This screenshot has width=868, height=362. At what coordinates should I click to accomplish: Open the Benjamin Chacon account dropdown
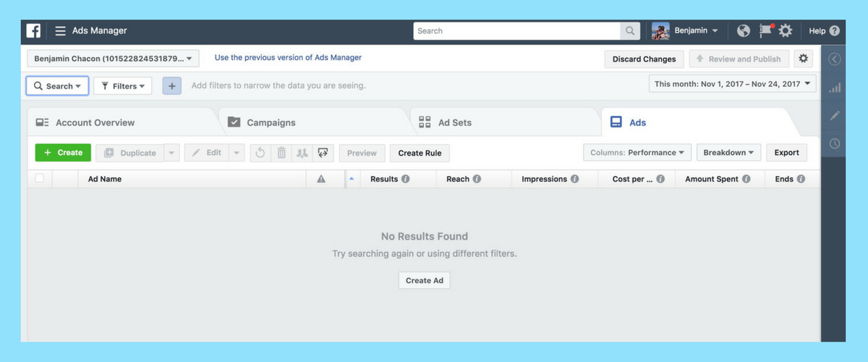[113, 58]
